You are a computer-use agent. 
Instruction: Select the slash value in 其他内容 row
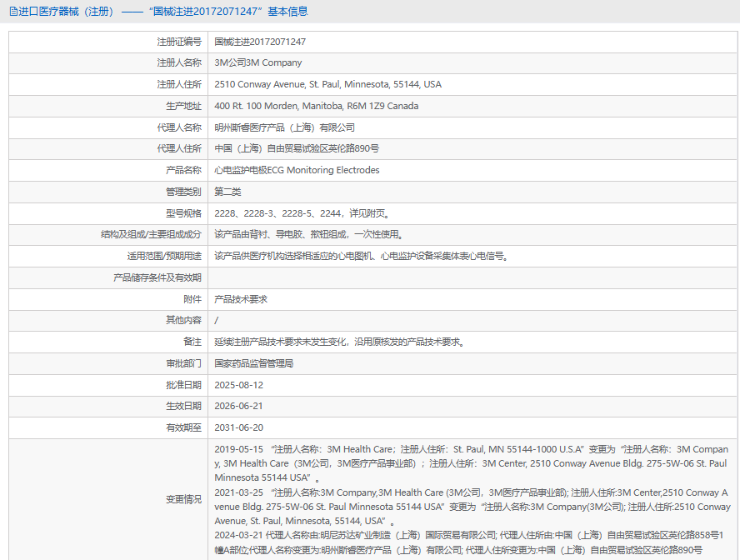click(217, 321)
